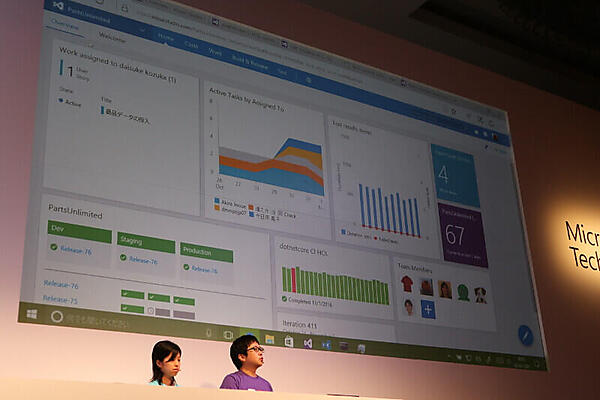600x400 pixels.
Task: Open PartsUnlimited project name in header
Action: 89,14
